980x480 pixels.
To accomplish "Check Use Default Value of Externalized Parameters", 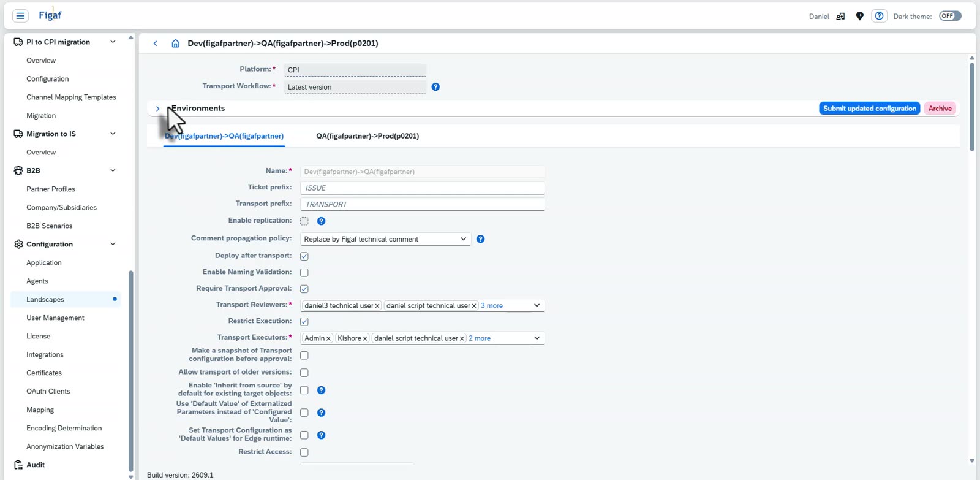I will pyautogui.click(x=304, y=413).
